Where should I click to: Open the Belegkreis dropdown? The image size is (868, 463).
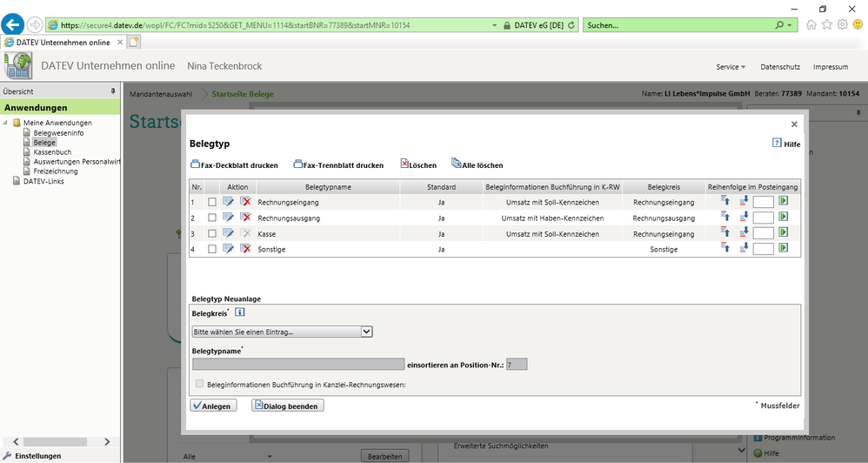point(283,332)
